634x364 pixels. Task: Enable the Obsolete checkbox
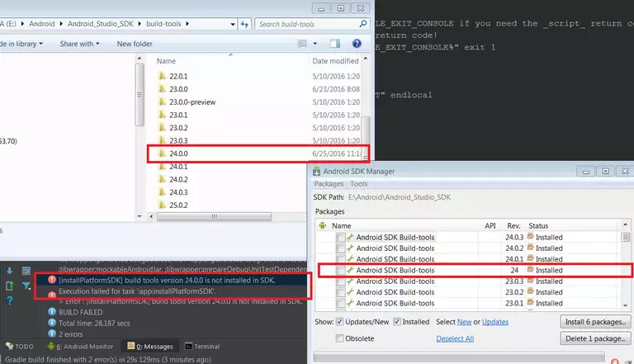click(339, 338)
